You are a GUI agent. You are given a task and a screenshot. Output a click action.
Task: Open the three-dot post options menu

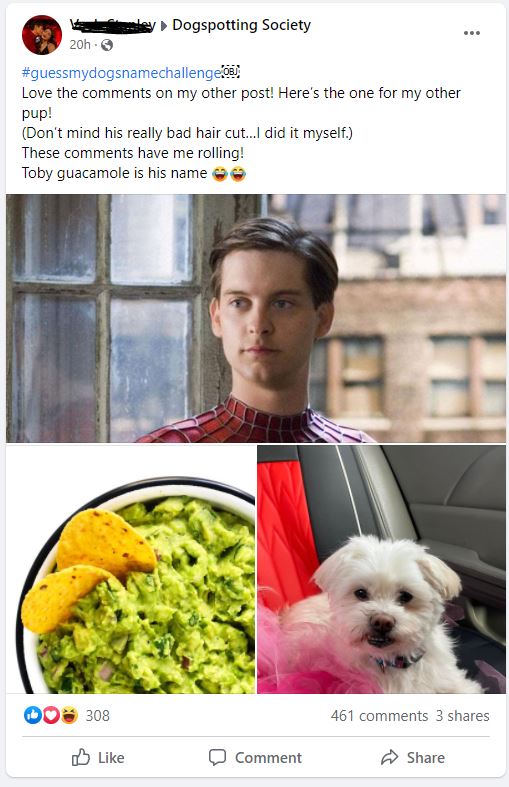point(471,33)
